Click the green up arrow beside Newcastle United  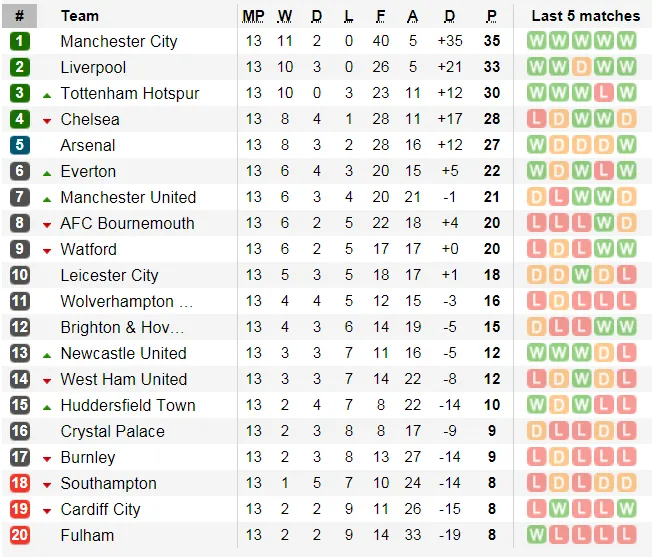(x=47, y=354)
